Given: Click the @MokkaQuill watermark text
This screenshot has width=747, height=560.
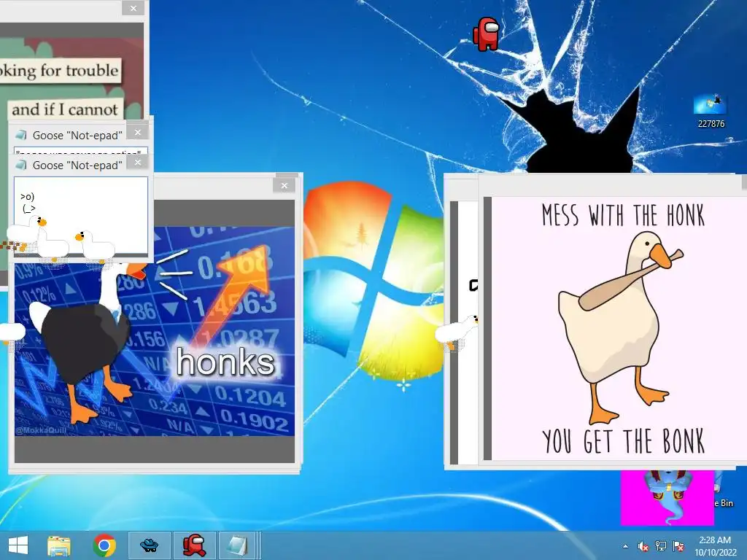Looking at the screenshot, I should [x=41, y=430].
